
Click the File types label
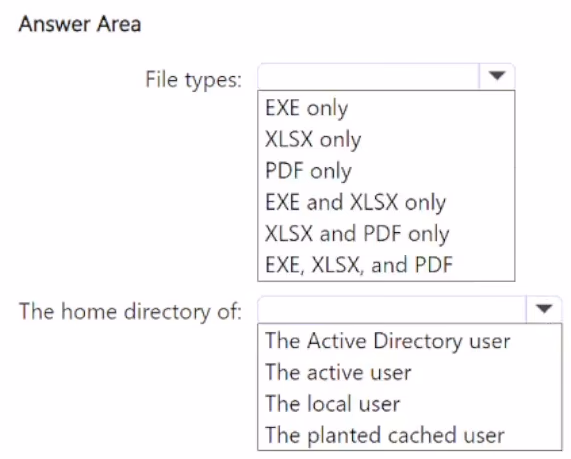coord(193,80)
